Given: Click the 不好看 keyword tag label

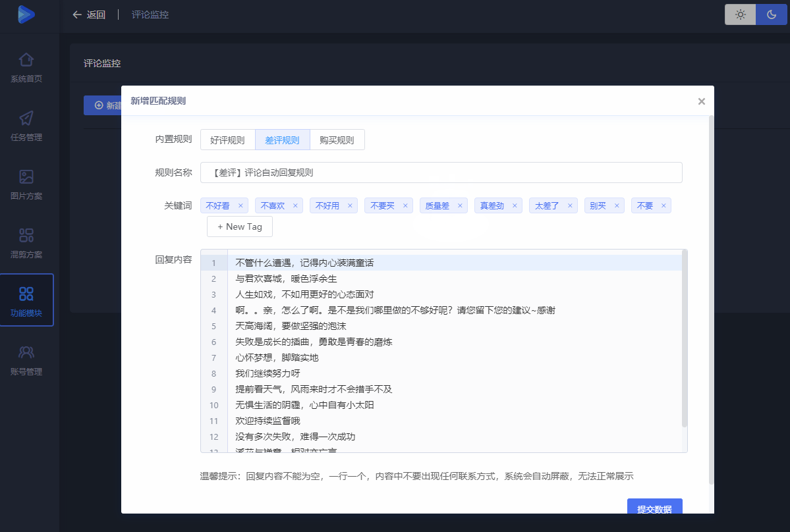Looking at the screenshot, I should pos(217,205).
